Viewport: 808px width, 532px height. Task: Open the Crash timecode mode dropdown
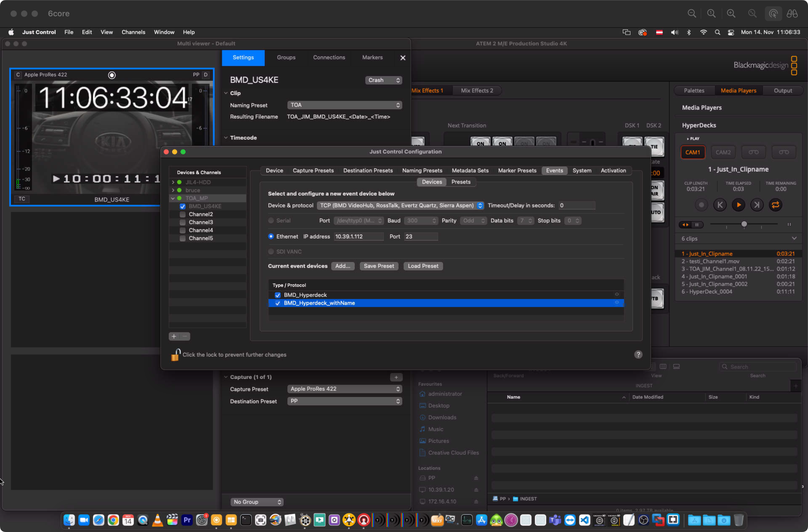(x=384, y=80)
